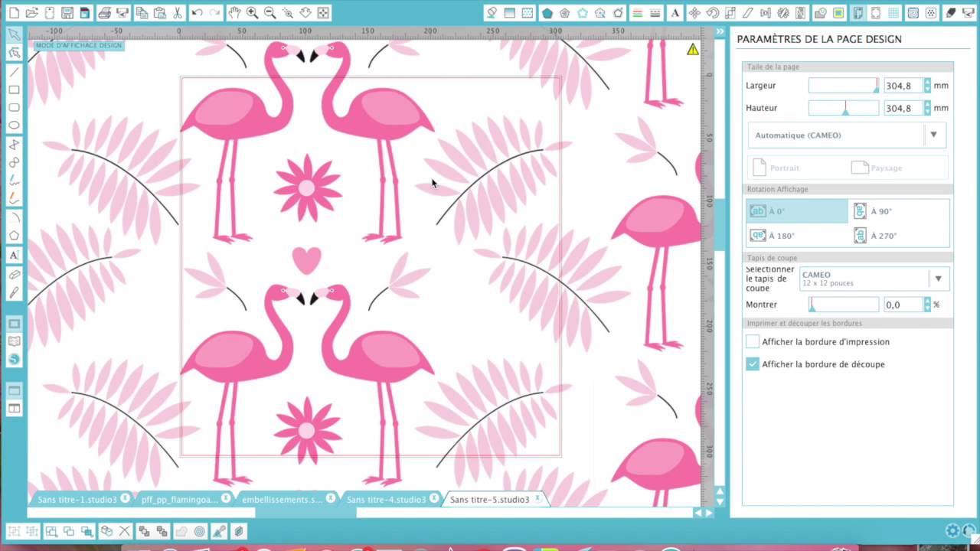Select the eraser tool

14,274
